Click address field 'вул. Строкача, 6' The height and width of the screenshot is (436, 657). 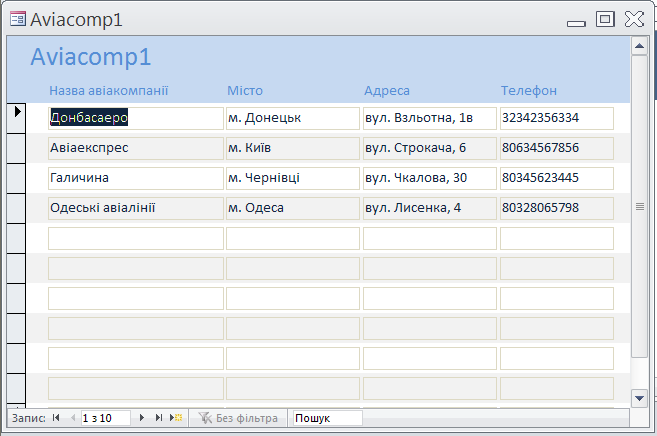tap(430, 148)
